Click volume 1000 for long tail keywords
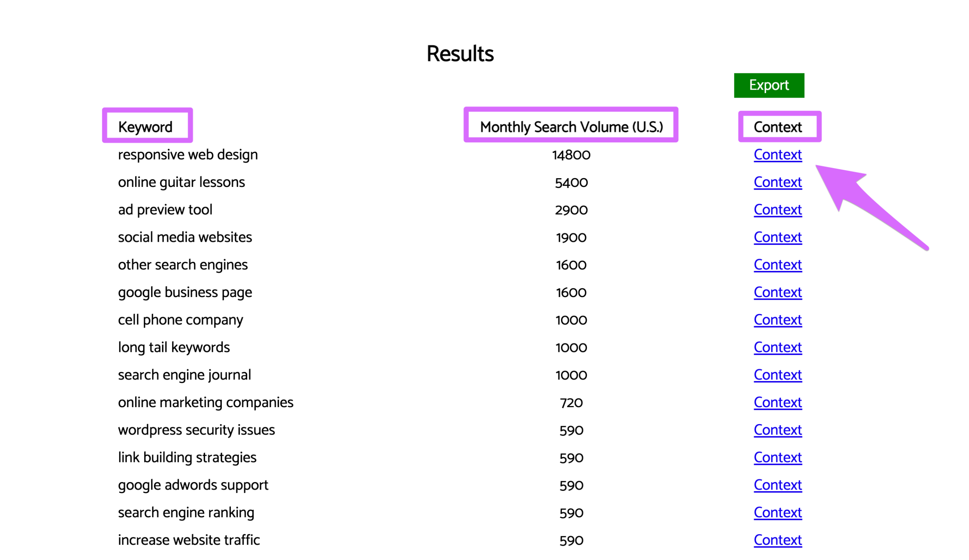The image size is (969, 560). (571, 348)
